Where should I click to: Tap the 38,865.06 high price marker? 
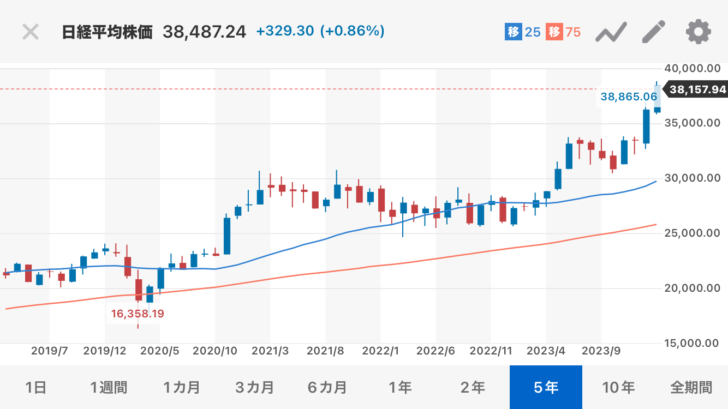629,97
